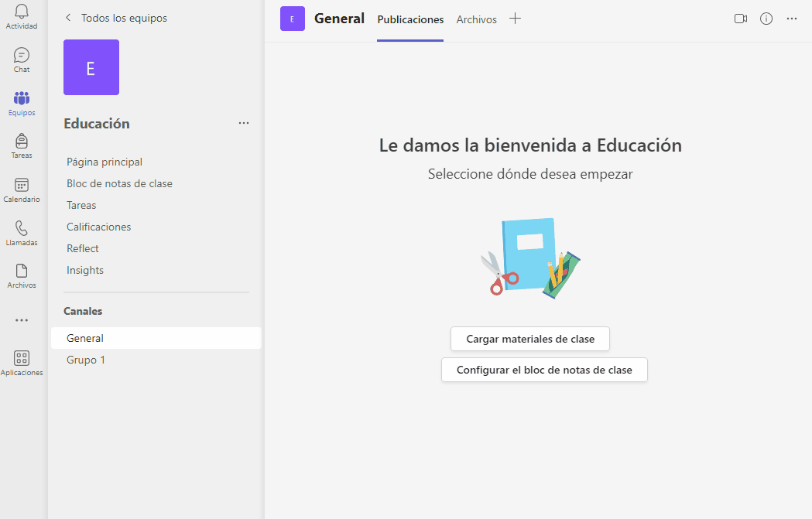The image size is (812, 519).
Task: Open Bloc de notas de clase
Action: [120, 183]
